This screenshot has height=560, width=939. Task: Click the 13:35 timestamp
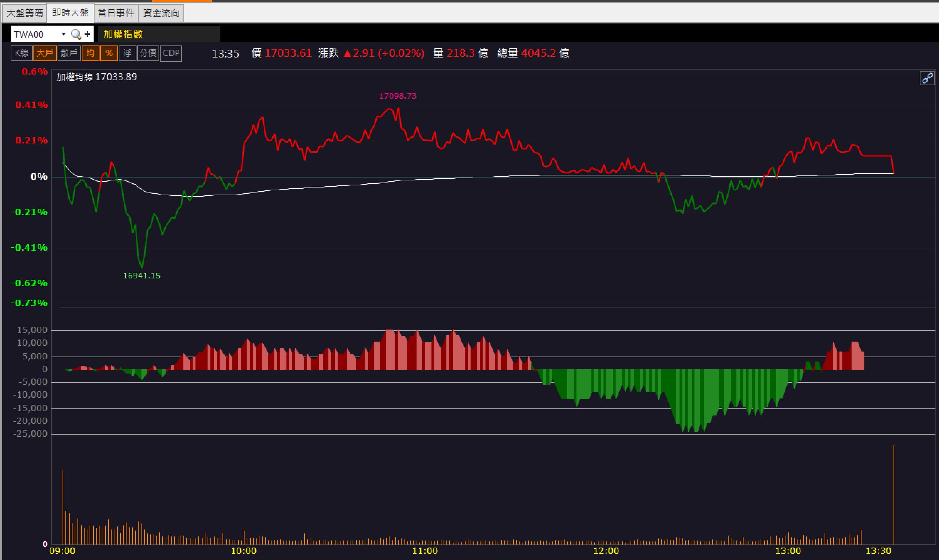point(225,54)
